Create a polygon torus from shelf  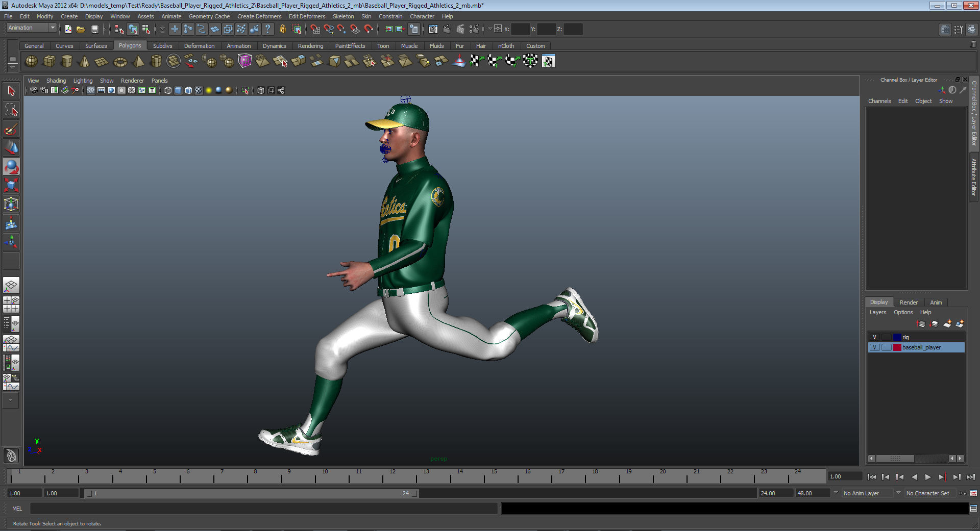coord(120,61)
